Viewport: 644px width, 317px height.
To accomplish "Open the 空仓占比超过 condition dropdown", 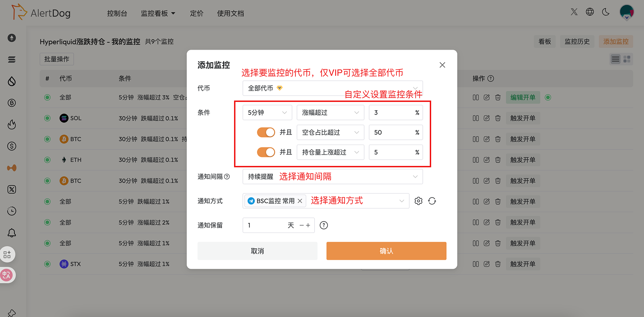I will (331, 132).
